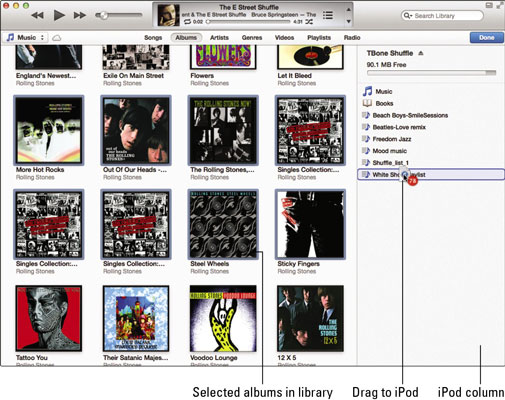Switch to the Playlists tab
Screen dimensions: 505x400
[x=319, y=38]
